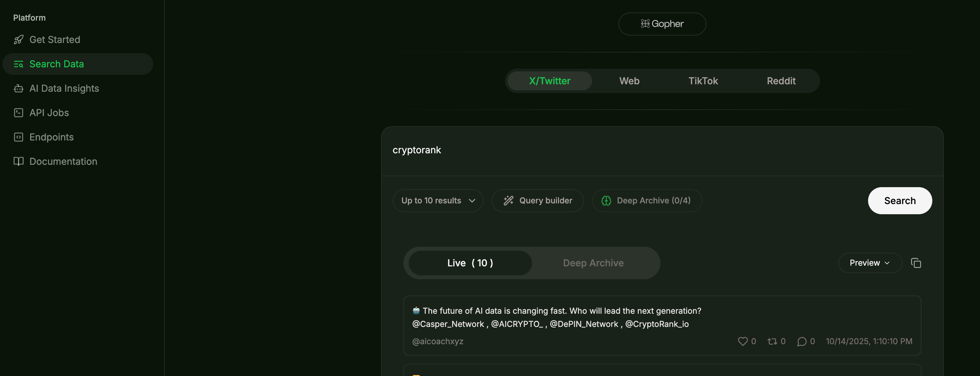Click the code-box icon for Endpoints
This screenshot has height=376, width=980.
click(18, 137)
